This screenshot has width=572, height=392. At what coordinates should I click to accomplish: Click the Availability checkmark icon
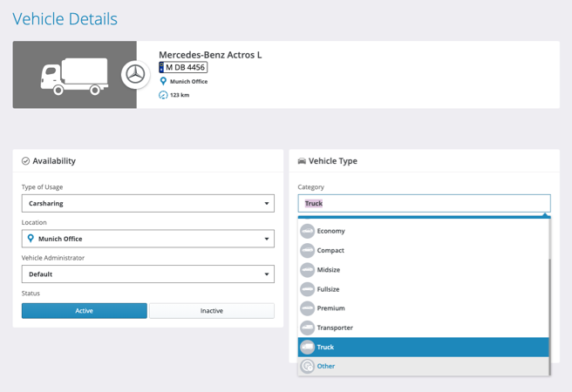pos(25,161)
